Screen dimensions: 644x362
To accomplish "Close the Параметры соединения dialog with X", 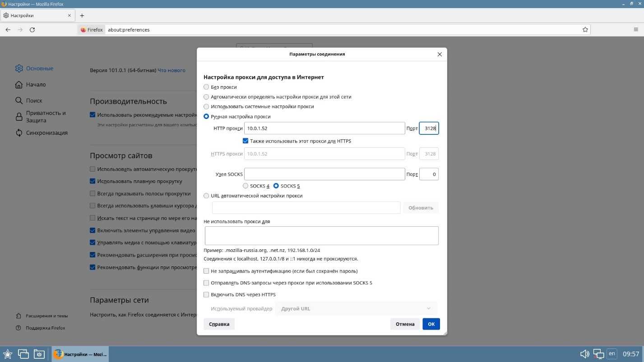I will (x=440, y=54).
